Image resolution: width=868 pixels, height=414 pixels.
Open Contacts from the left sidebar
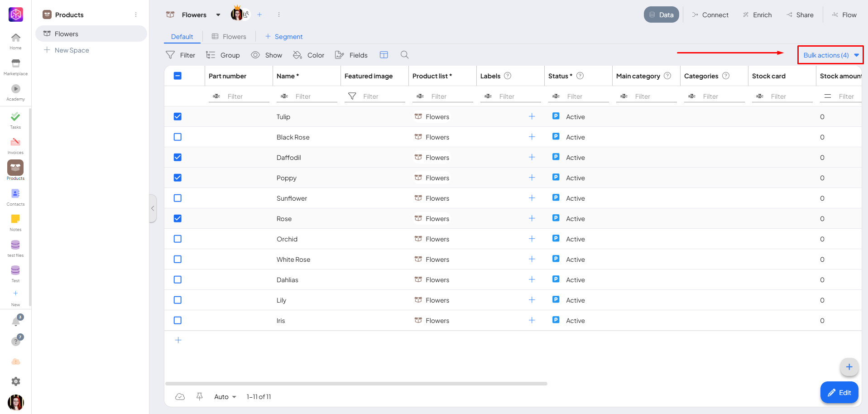coord(15,197)
